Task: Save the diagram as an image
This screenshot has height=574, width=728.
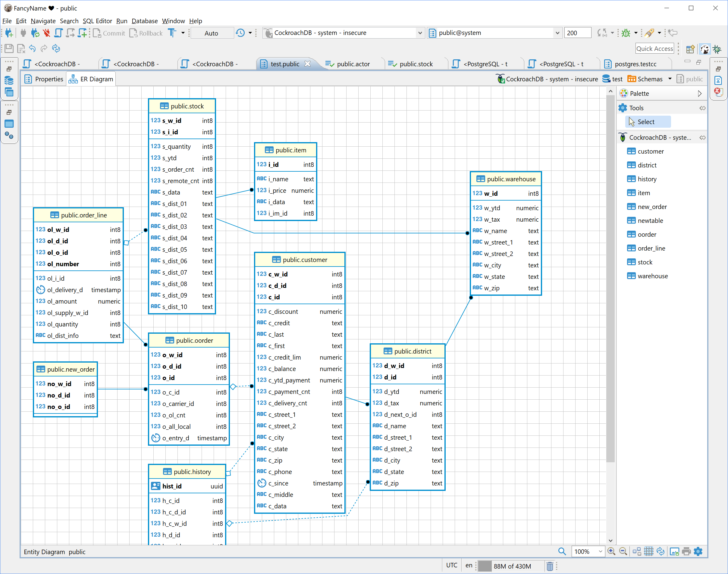Action: [x=675, y=551]
